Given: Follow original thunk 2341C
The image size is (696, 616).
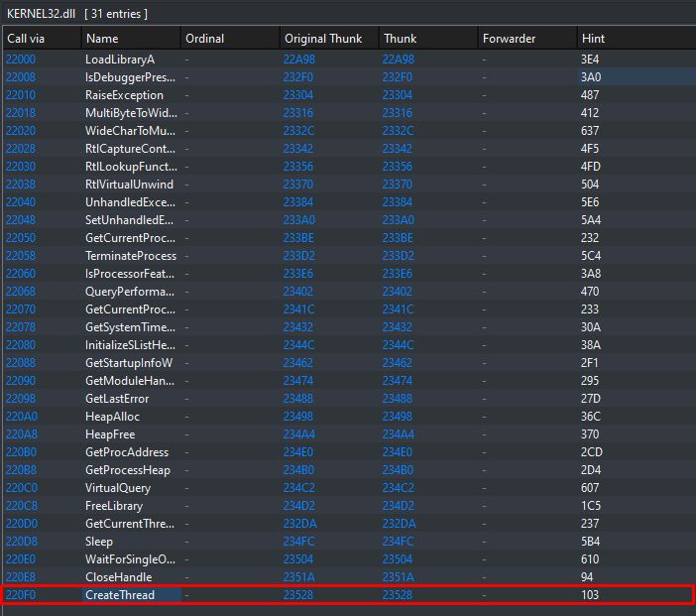Looking at the screenshot, I should (299, 309).
